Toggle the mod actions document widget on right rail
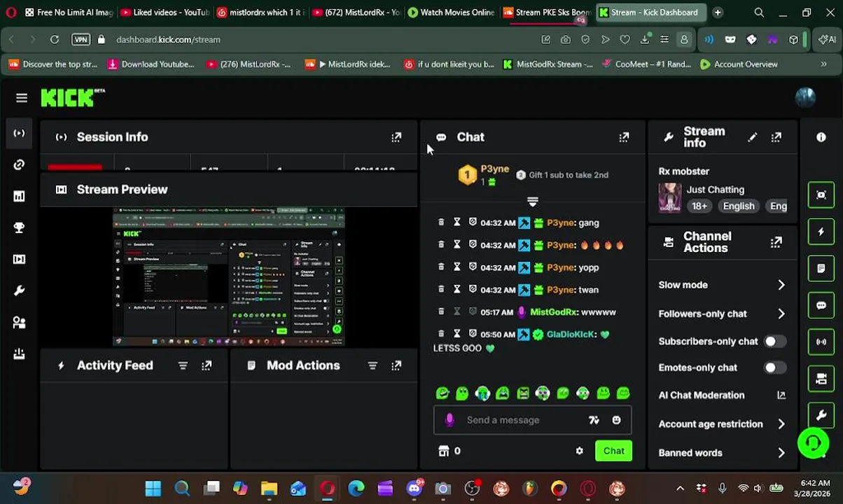 click(x=821, y=269)
